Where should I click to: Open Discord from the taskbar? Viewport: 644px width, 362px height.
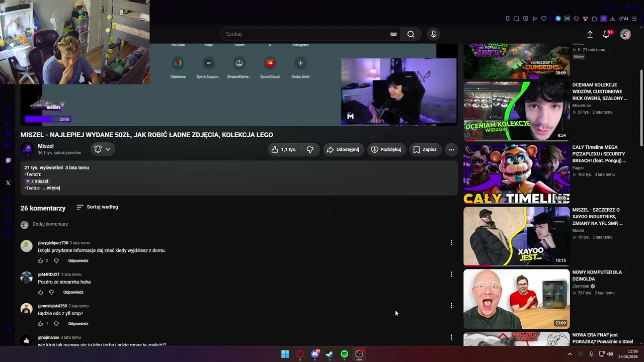315,354
